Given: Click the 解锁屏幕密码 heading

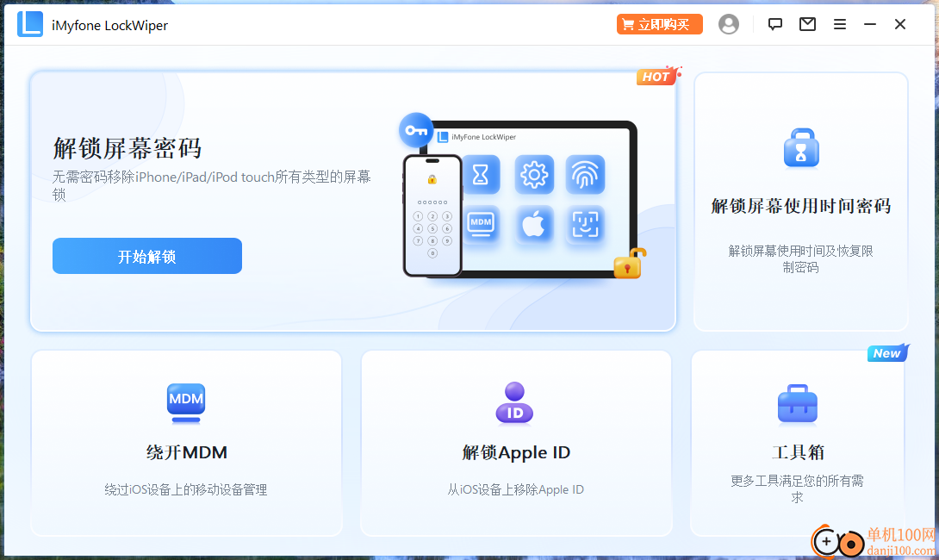Looking at the screenshot, I should pos(127,148).
